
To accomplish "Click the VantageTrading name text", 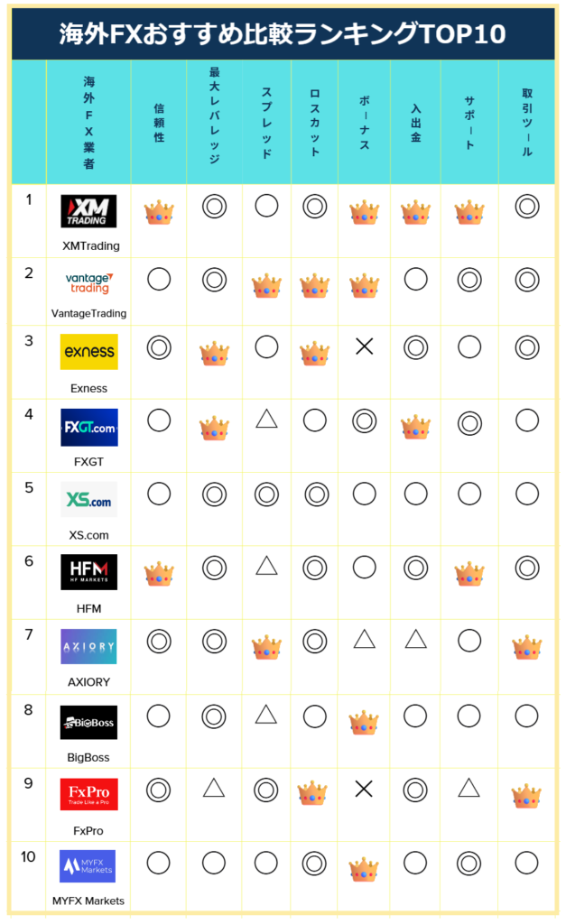I will pyautogui.click(x=88, y=313).
